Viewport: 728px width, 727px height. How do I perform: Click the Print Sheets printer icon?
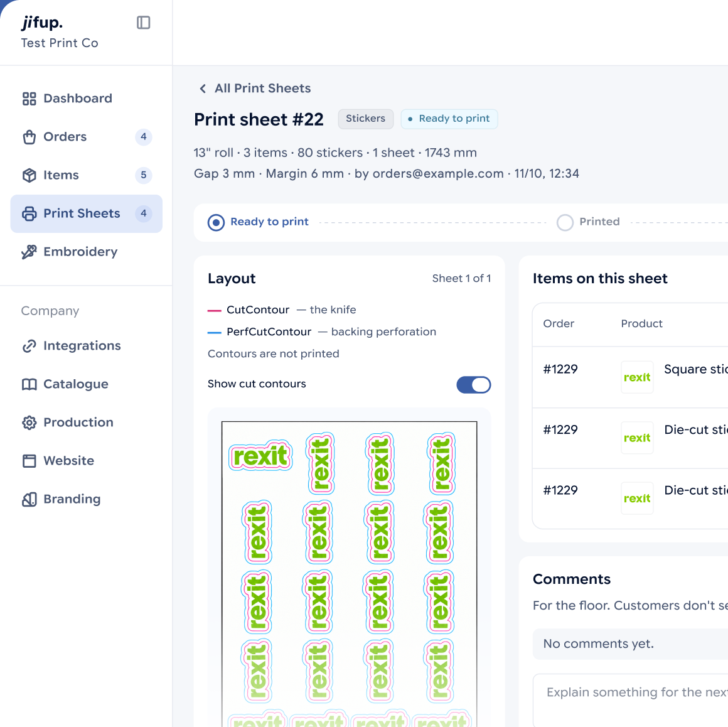coord(29,213)
